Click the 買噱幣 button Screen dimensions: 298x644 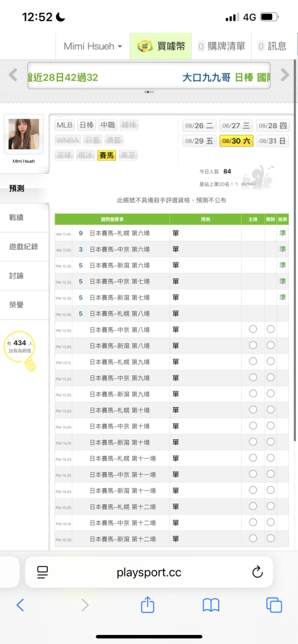161,46
